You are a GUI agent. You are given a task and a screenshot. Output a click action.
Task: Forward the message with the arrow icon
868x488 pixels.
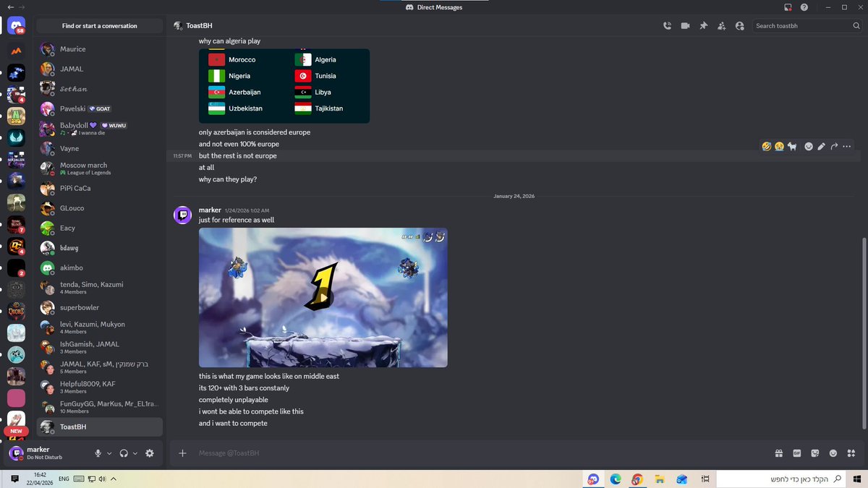click(834, 146)
